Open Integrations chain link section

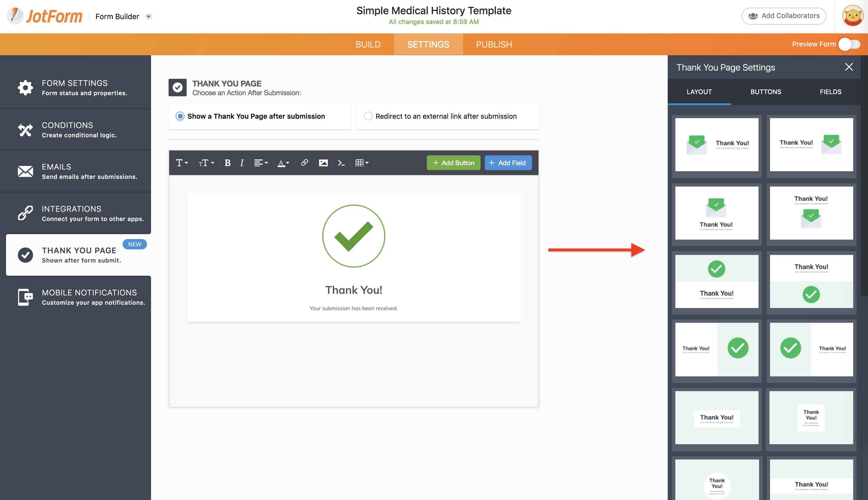(25, 213)
